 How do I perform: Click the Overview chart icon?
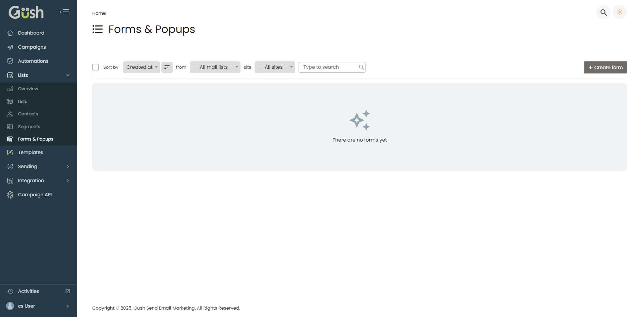click(x=10, y=89)
